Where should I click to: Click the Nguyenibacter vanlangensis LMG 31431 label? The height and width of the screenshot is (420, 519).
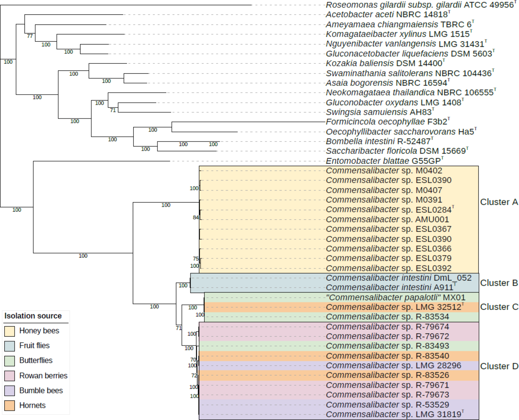(x=407, y=44)
